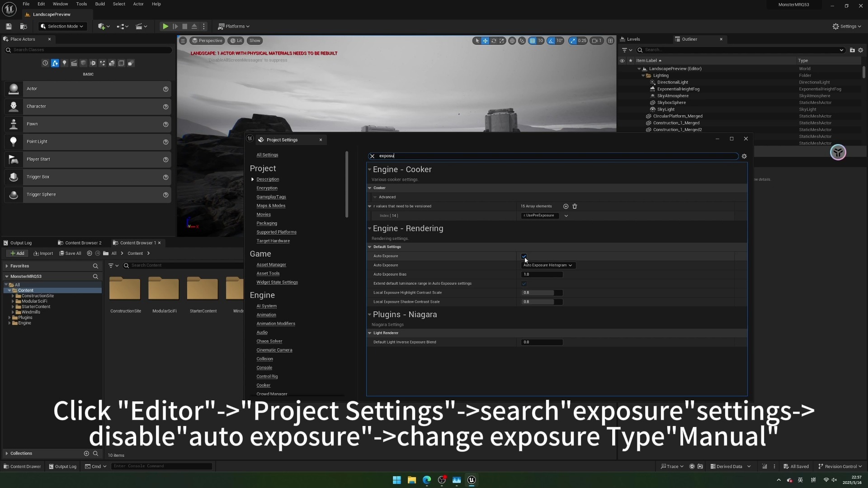The width and height of the screenshot is (868, 488).
Task: Open the Asset Manager settings page
Action: (271, 265)
